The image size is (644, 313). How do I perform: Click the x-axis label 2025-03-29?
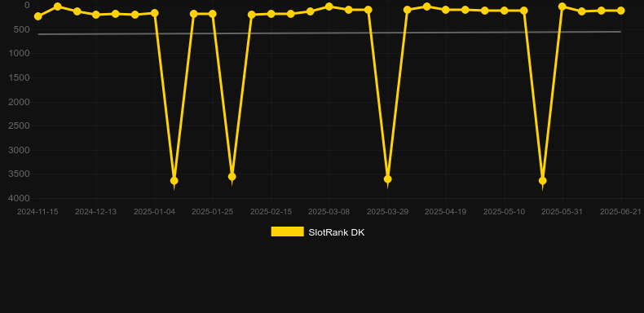click(x=388, y=212)
